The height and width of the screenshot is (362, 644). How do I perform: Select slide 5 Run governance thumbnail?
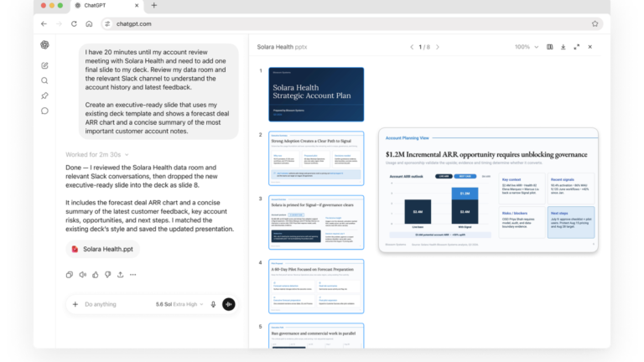[x=316, y=336]
